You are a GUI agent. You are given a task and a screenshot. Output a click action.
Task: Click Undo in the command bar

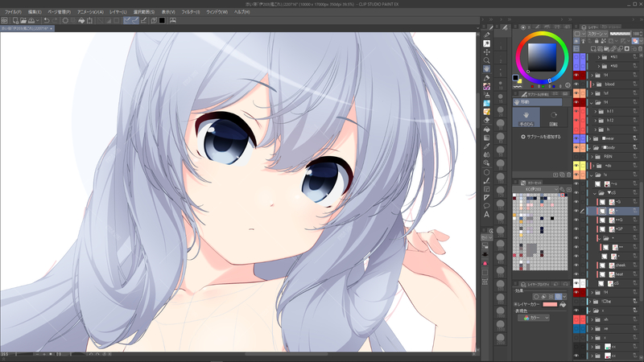pyautogui.click(x=47, y=20)
